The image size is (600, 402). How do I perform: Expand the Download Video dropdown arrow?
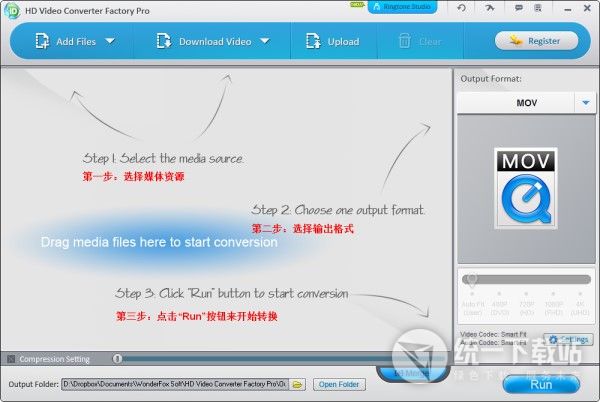pyautogui.click(x=265, y=42)
